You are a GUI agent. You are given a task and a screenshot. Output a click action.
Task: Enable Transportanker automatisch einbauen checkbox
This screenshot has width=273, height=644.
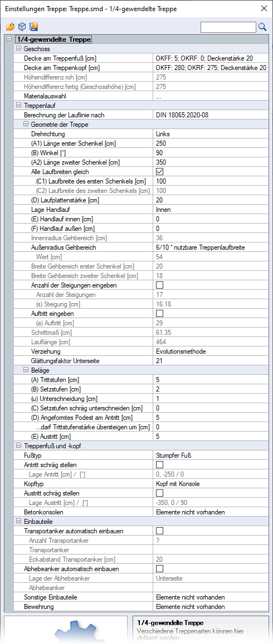(x=160, y=531)
